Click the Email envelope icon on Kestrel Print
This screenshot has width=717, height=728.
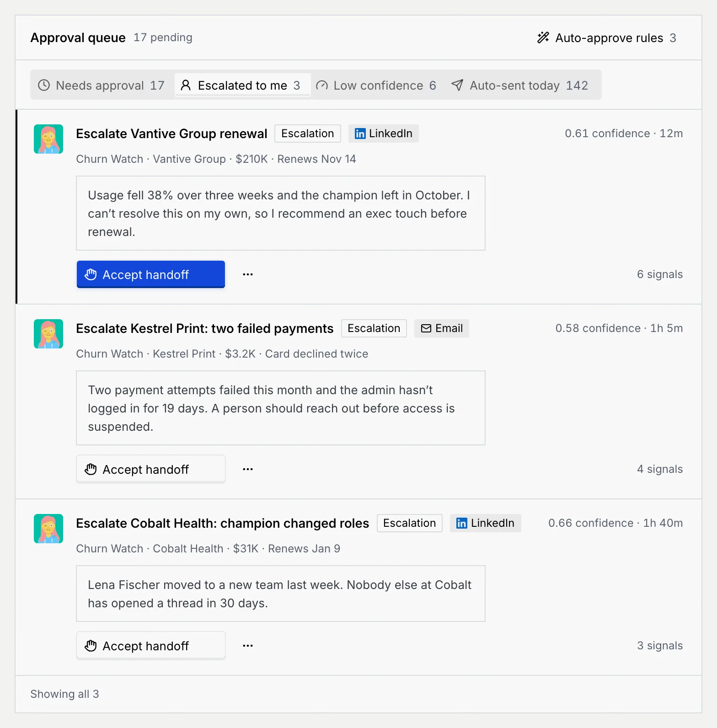point(426,328)
